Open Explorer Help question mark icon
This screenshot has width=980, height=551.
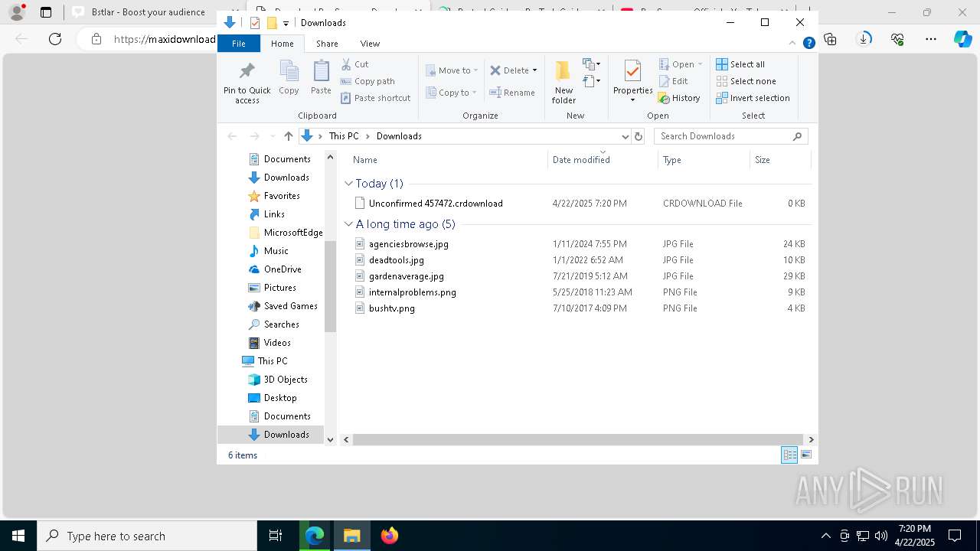point(808,44)
